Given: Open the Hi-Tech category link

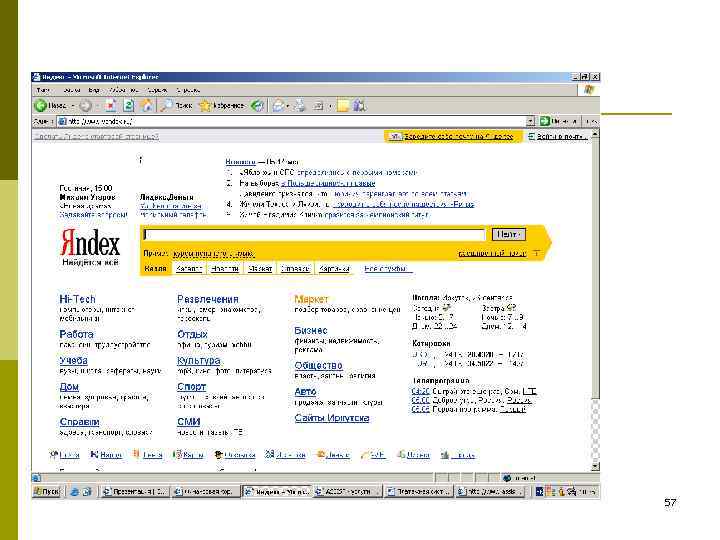Looking at the screenshot, I should coord(77,299).
